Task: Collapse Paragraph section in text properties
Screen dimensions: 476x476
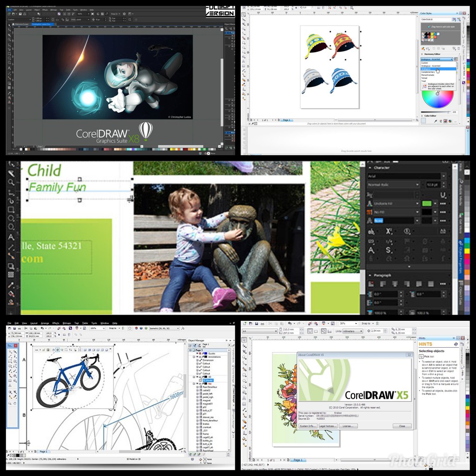Action: click(x=370, y=275)
